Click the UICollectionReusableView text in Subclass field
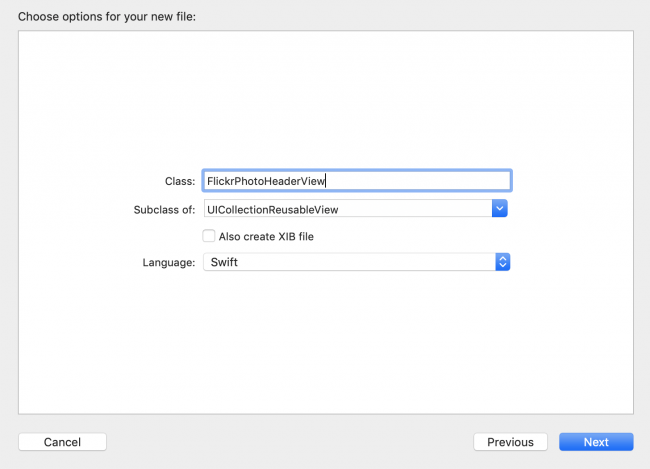650x469 pixels. [x=273, y=208]
